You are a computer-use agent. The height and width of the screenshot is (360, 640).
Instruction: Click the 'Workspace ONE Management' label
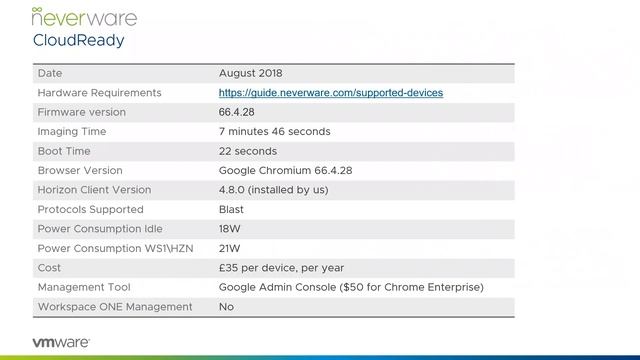pyautogui.click(x=115, y=307)
